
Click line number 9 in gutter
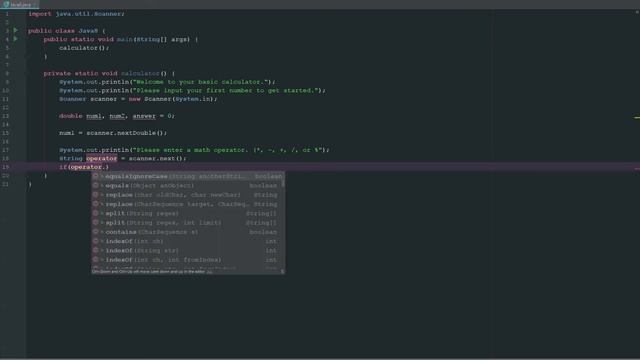tap(7, 82)
